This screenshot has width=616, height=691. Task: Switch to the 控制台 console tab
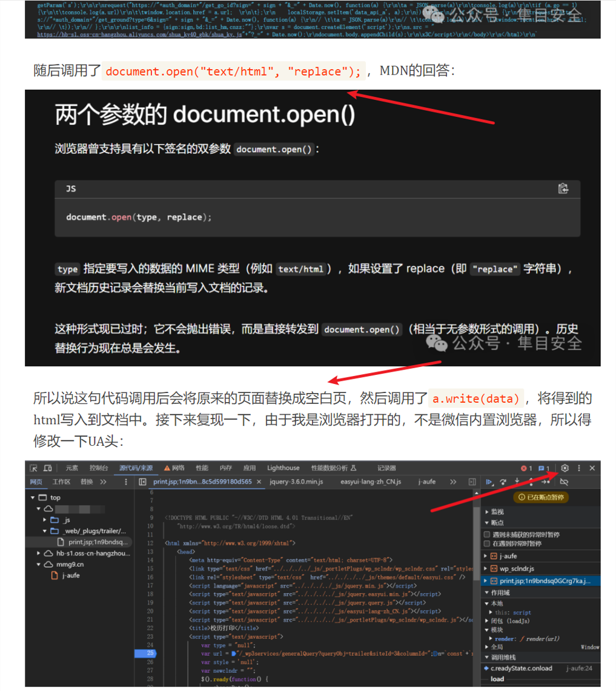(99, 468)
